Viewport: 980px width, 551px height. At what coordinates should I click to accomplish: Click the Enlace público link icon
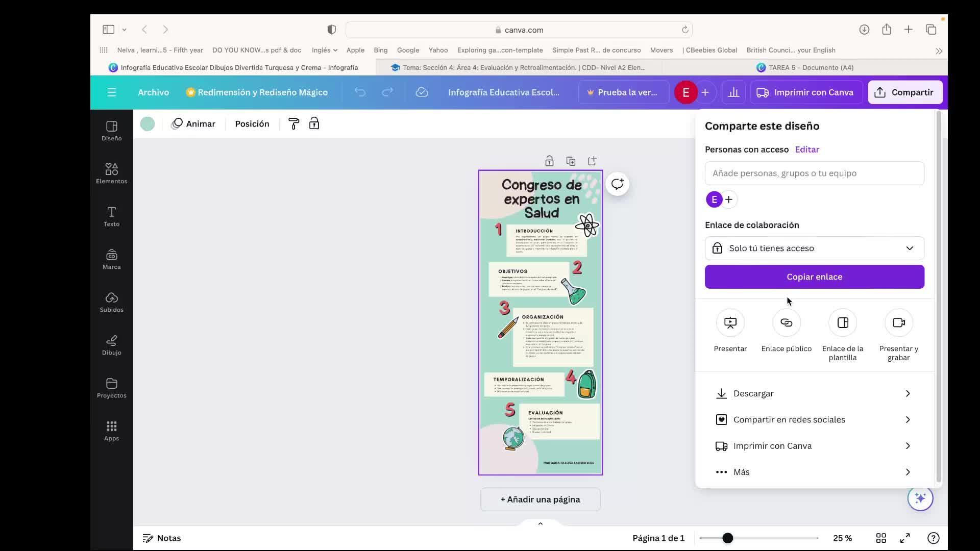[x=786, y=323]
